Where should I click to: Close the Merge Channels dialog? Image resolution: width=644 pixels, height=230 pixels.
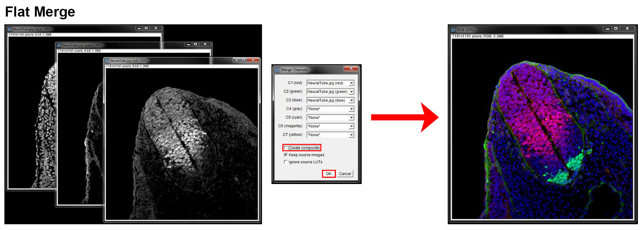[351, 69]
